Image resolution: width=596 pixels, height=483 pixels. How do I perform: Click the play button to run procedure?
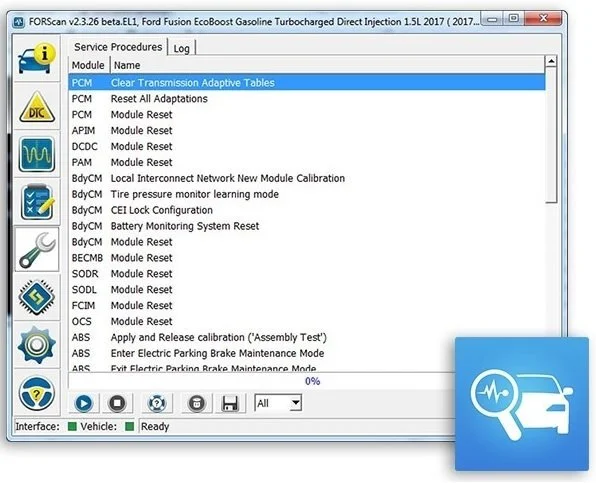[x=84, y=403]
